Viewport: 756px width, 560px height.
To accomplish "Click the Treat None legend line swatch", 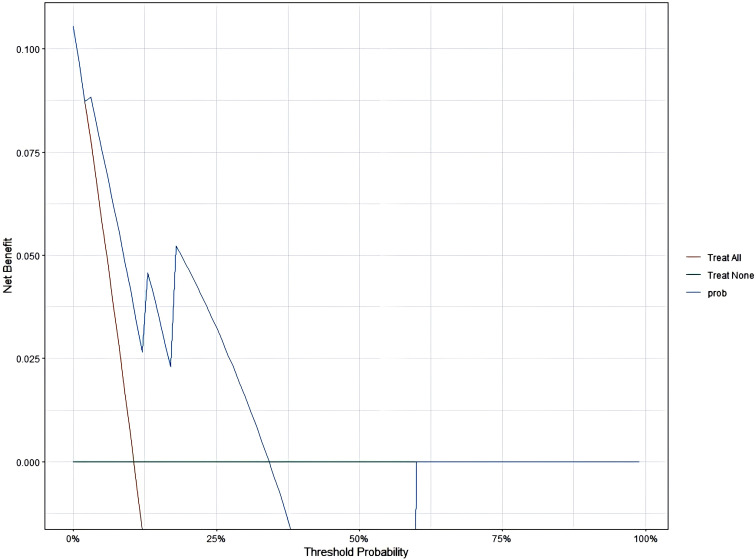I will point(693,275).
